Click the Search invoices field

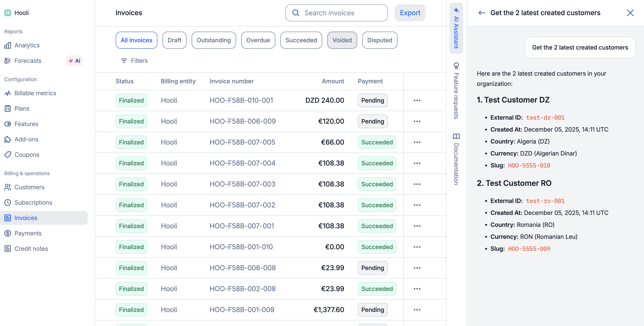click(336, 13)
